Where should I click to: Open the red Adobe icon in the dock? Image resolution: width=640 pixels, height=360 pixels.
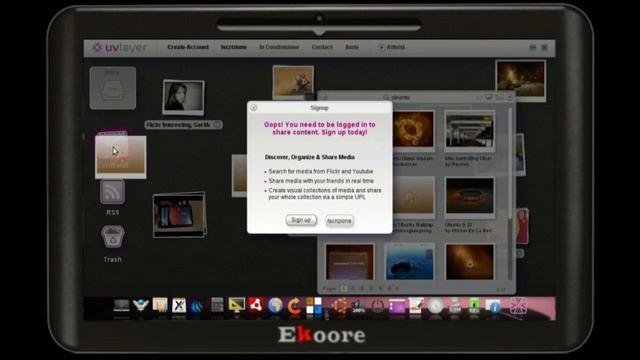point(256,304)
